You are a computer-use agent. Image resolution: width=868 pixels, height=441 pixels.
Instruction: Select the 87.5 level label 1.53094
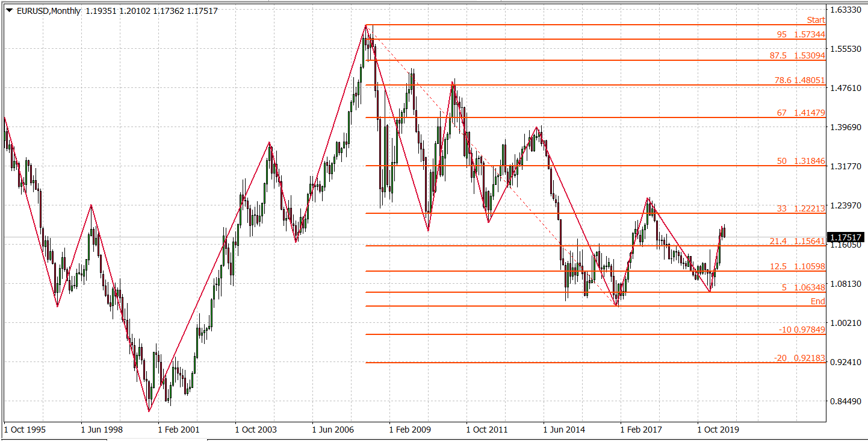798,55
